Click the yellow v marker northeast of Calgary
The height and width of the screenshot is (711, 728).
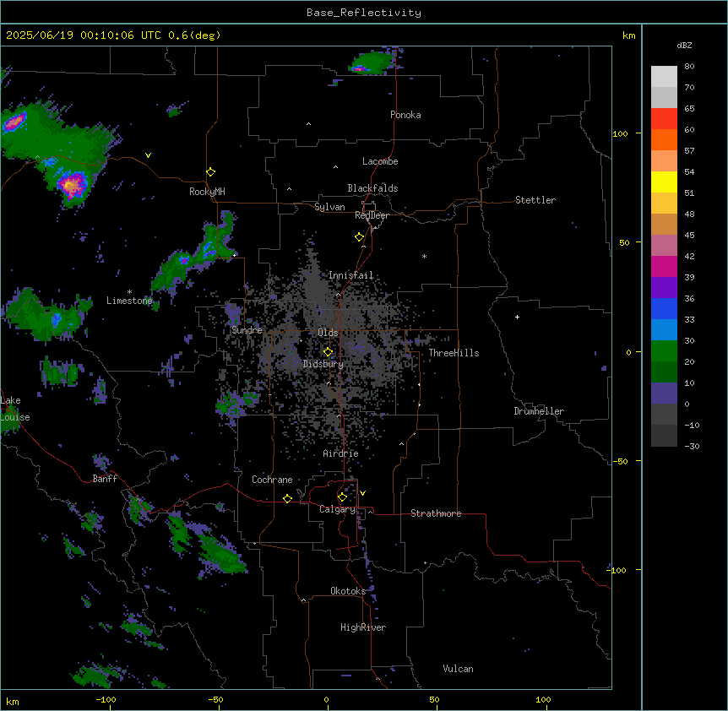(362, 493)
